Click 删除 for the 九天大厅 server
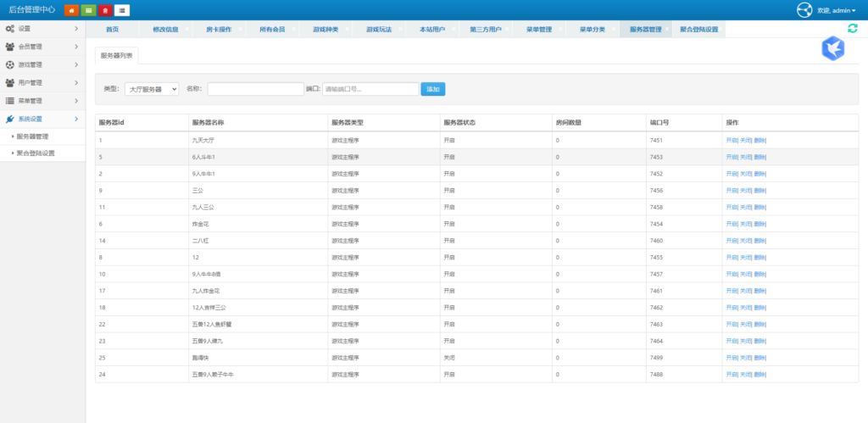The height and width of the screenshot is (423, 868). pos(759,140)
